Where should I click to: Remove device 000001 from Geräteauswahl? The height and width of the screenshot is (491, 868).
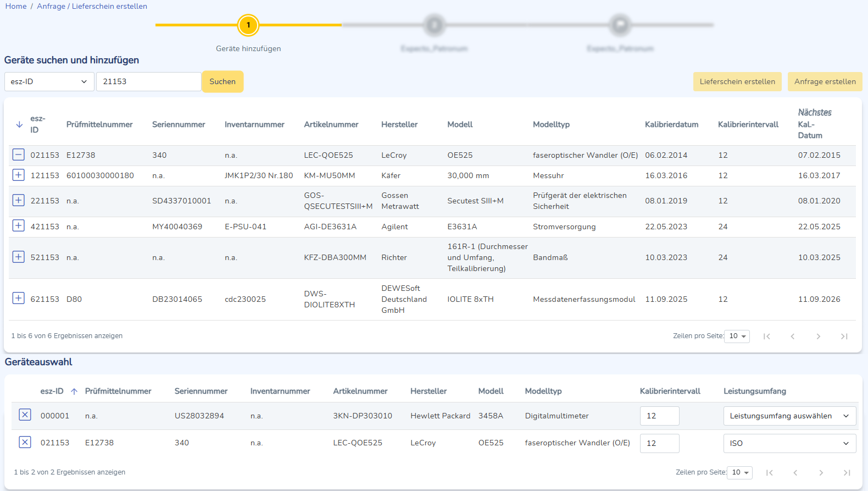coord(25,415)
